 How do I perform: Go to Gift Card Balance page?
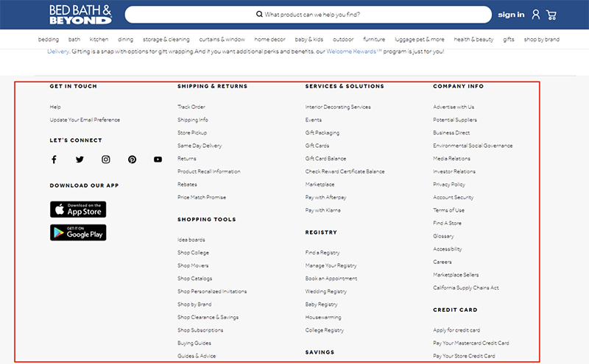click(325, 159)
